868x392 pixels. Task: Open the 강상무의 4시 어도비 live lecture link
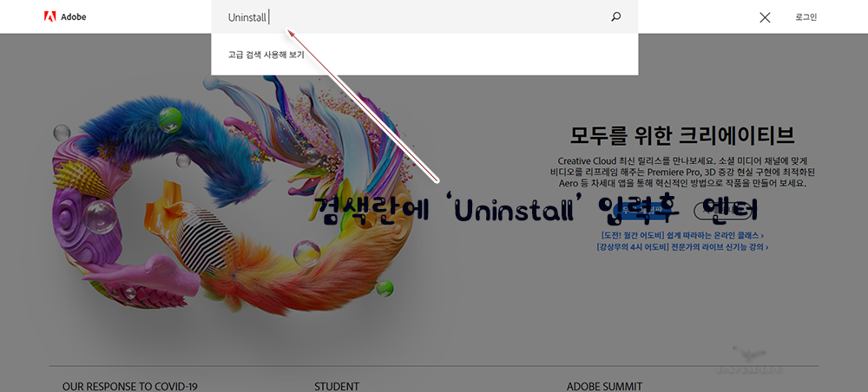coord(682,247)
